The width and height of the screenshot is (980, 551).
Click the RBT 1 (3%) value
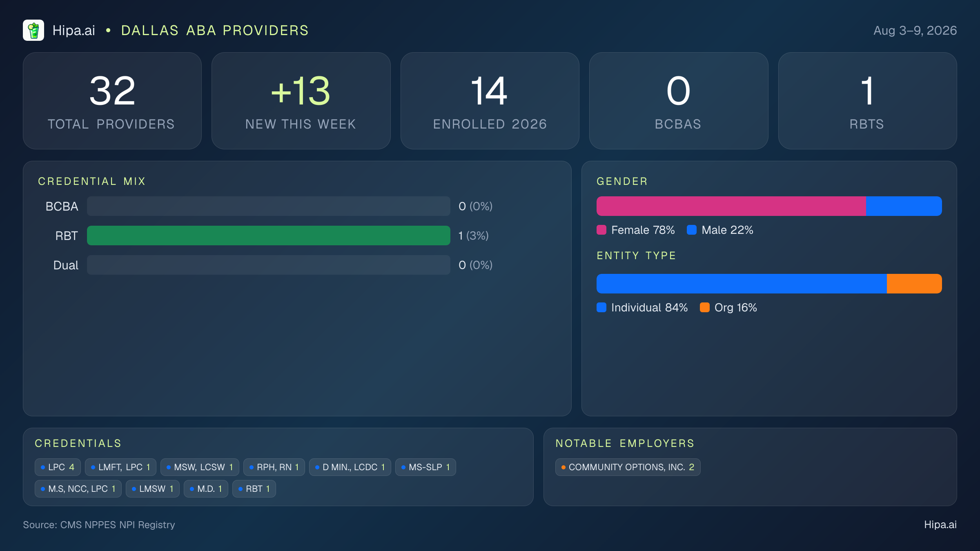click(x=474, y=236)
